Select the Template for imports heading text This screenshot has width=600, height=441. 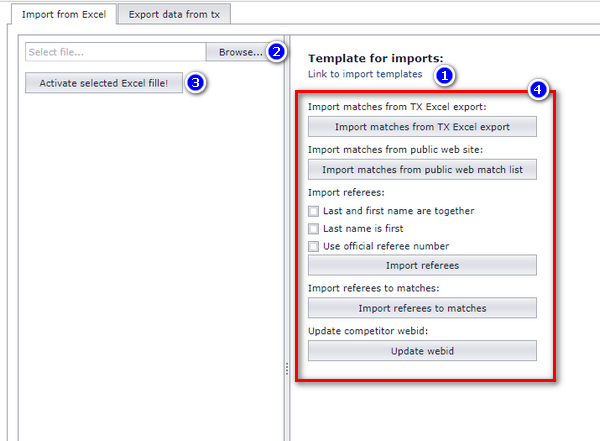point(375,58)
